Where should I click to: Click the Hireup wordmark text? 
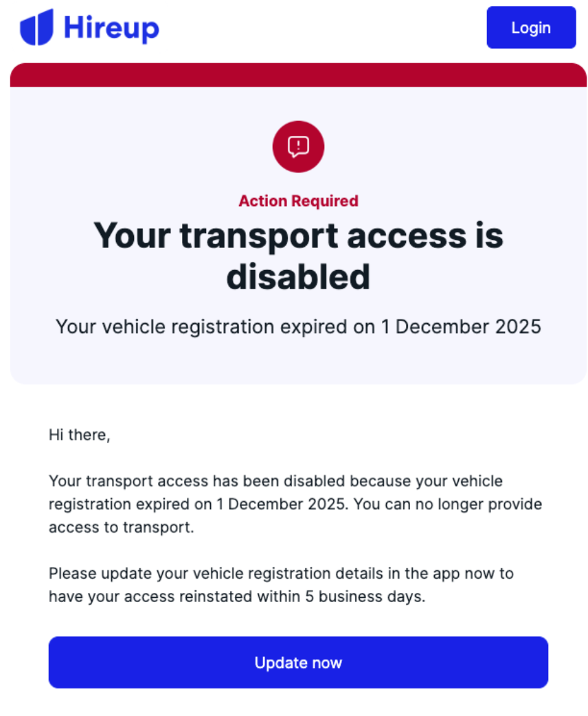click(x=111, y=28)
